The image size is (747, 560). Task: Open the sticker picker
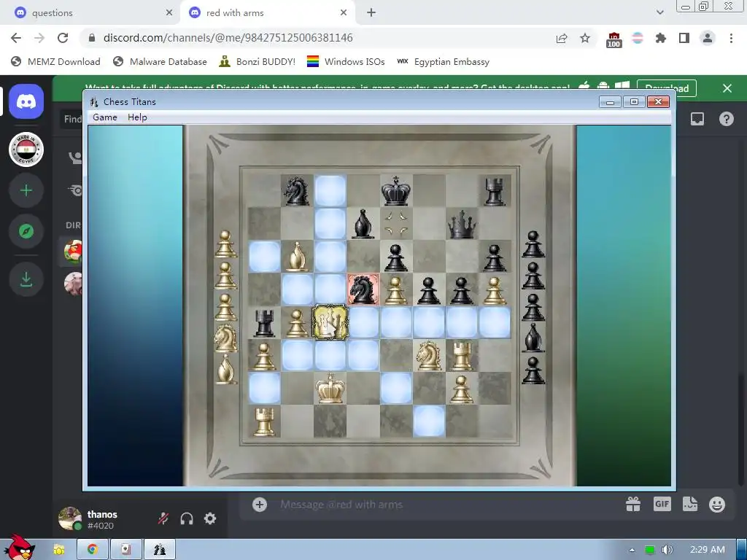(690, 505)
